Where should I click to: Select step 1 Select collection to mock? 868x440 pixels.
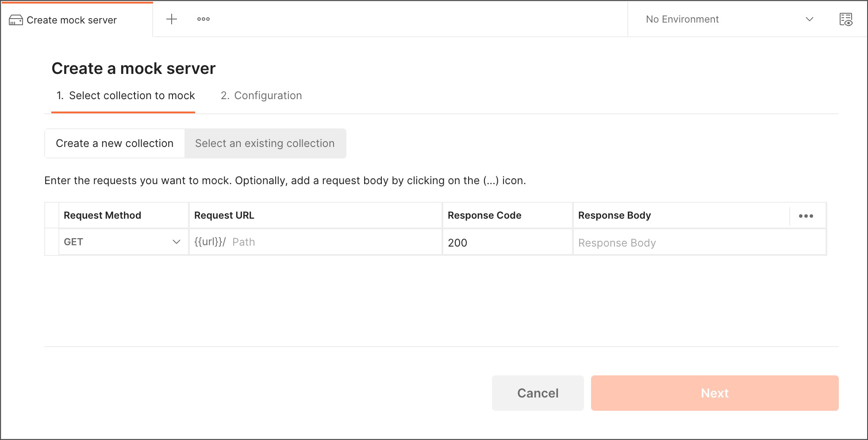coord(126,96)
